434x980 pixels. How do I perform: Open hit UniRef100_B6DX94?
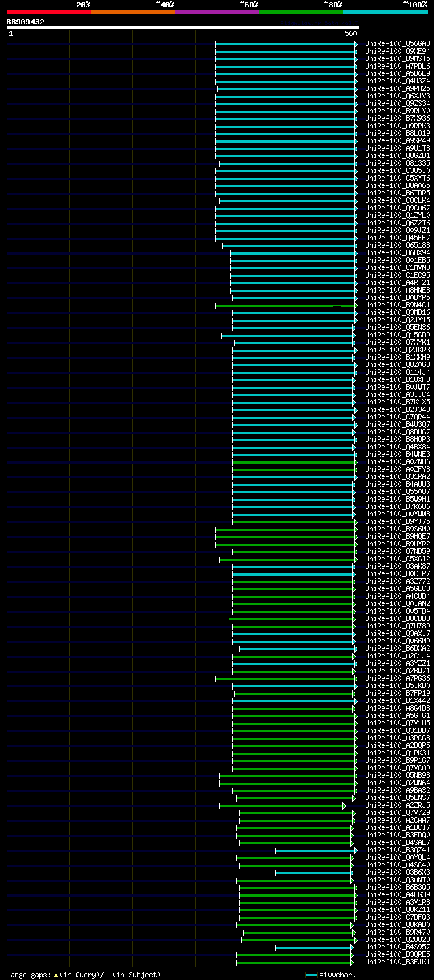click(x=397, y=253)
